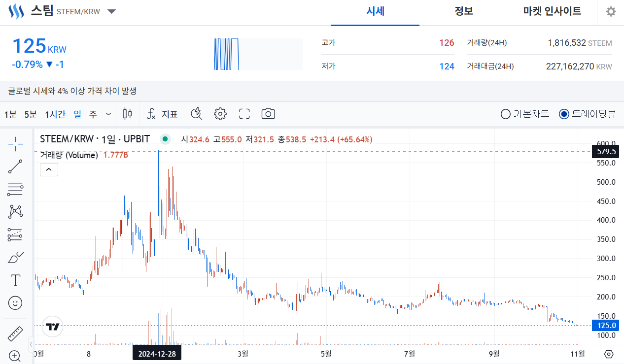
Task: Open the candlestick chart type selector
Action: pos(127,114)
